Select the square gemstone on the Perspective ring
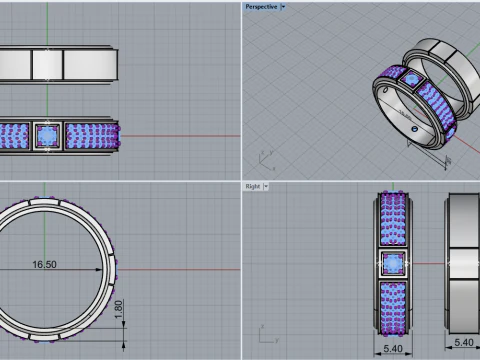 [411, 80]
